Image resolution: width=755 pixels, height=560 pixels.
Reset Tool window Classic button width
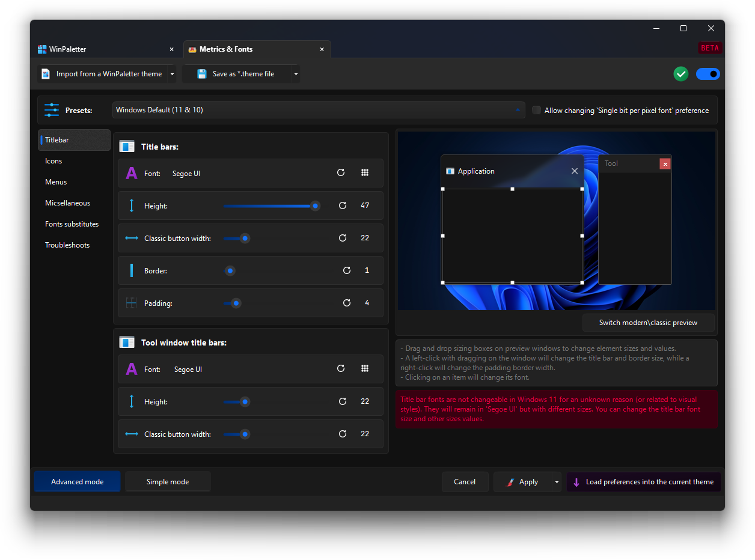(343, 434)
